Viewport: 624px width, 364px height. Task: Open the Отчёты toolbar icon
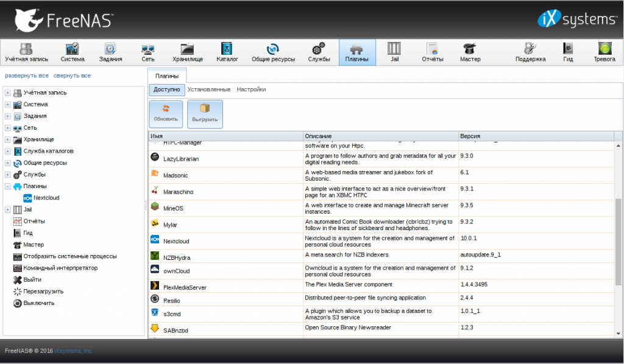tap(433, 52)
